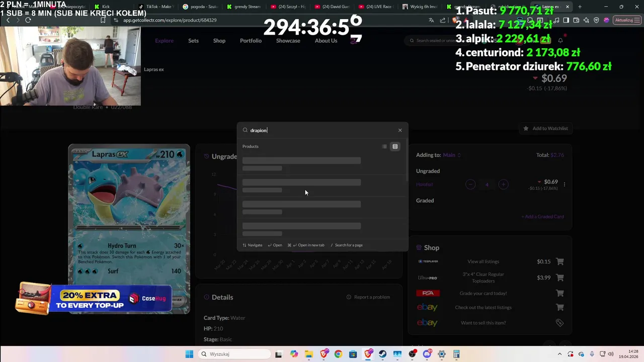Click the cart icon for $0.15 TCGplayer listing

click(560, 261)
